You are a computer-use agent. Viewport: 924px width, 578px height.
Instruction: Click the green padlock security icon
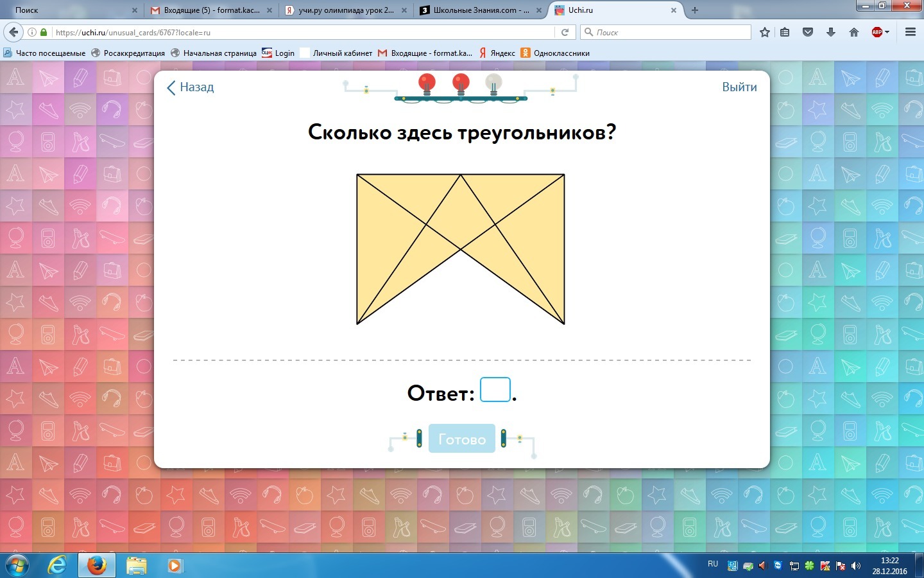[44, 32]
